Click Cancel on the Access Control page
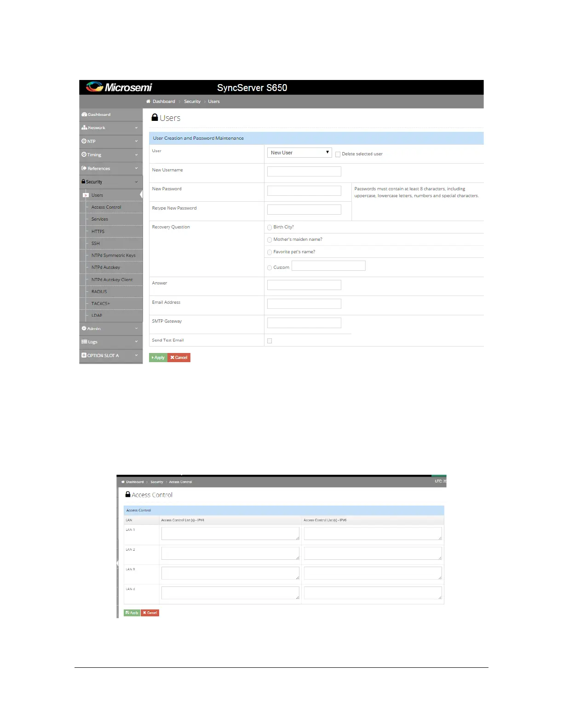The height and width of the screenshot is (728, 563). click(150, 613)
